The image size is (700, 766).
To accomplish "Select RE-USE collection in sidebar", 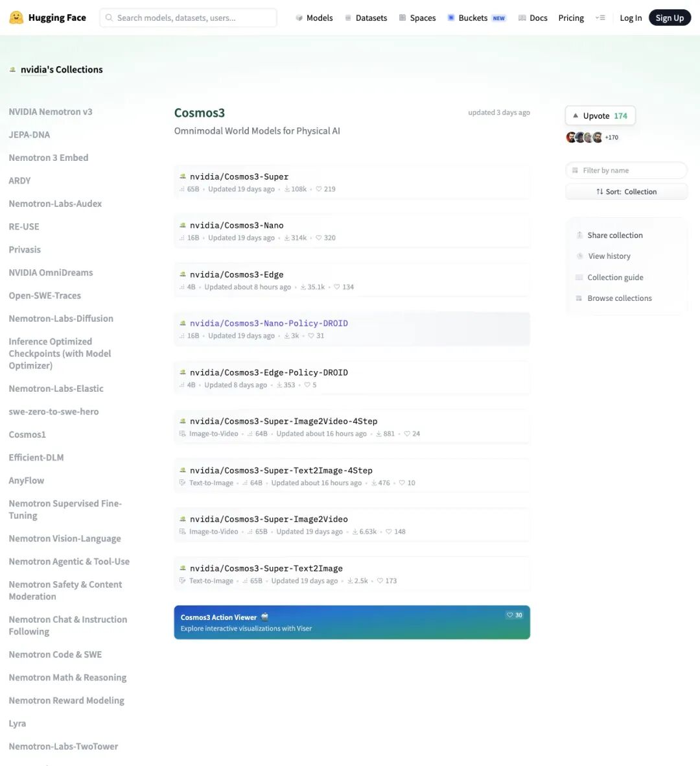I will click(x=24, y=226).
